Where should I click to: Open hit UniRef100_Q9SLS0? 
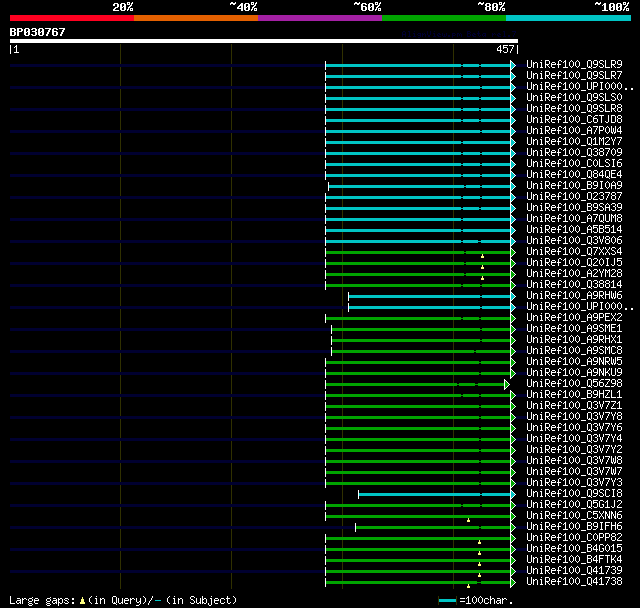[574, 98]
